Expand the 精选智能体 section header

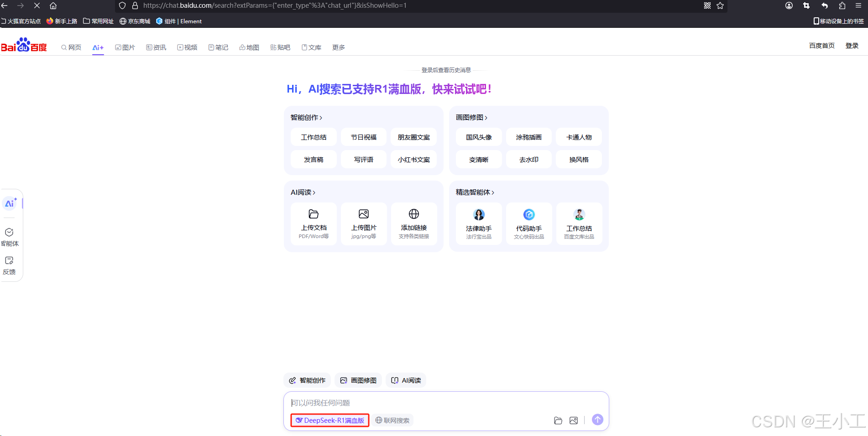(x=475, y=192)
